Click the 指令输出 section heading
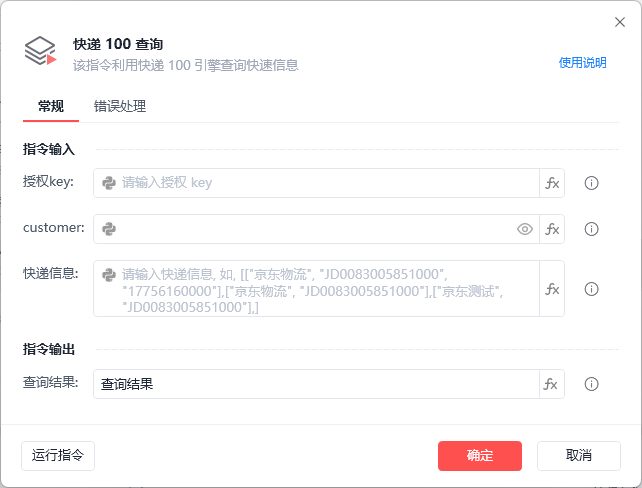Screen dimensions: 642x488 point(49,349)
